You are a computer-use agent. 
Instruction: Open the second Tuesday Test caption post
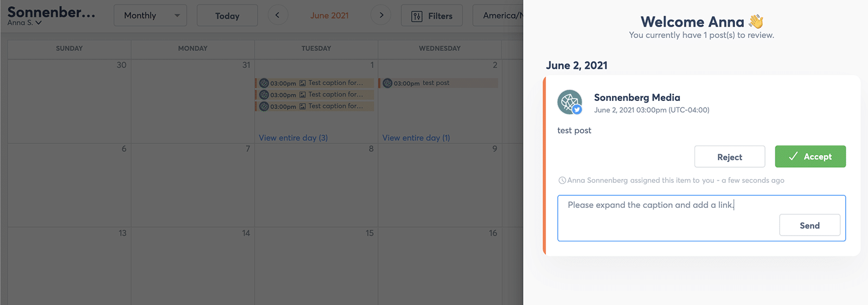pos(315,94)
